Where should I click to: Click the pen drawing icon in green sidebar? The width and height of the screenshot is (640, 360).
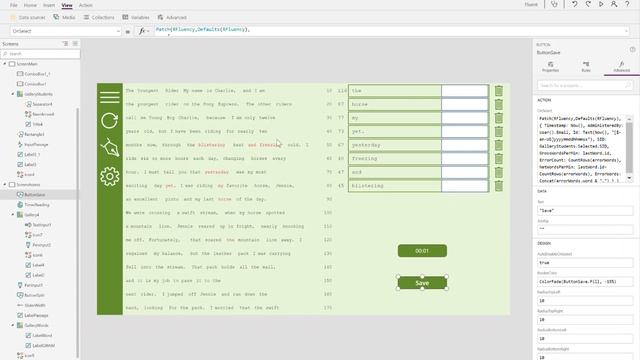point(110,148)
